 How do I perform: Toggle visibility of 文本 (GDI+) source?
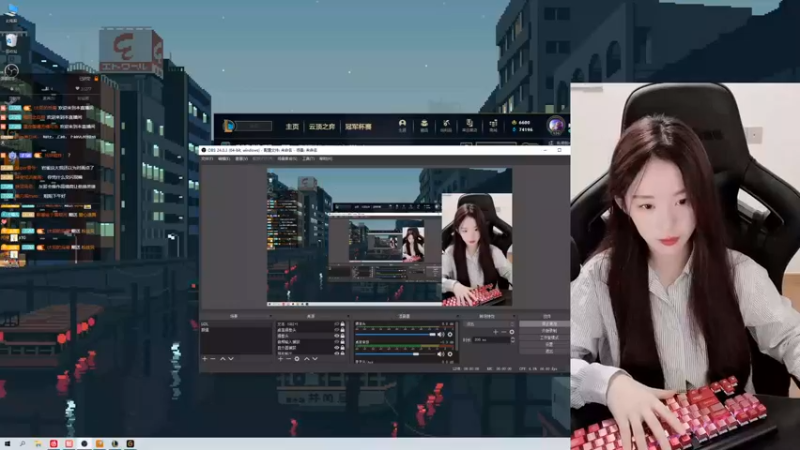(x=336, y=323)
